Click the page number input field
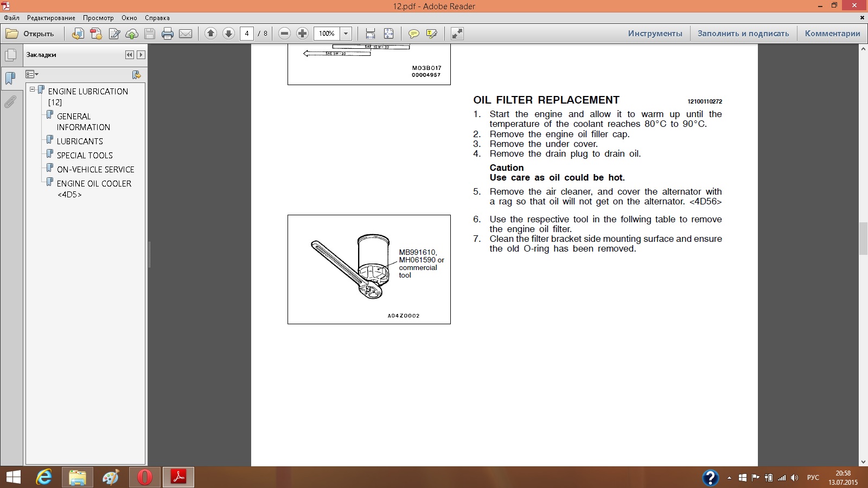Screen dimensions: 868x488 pos(247,34)
